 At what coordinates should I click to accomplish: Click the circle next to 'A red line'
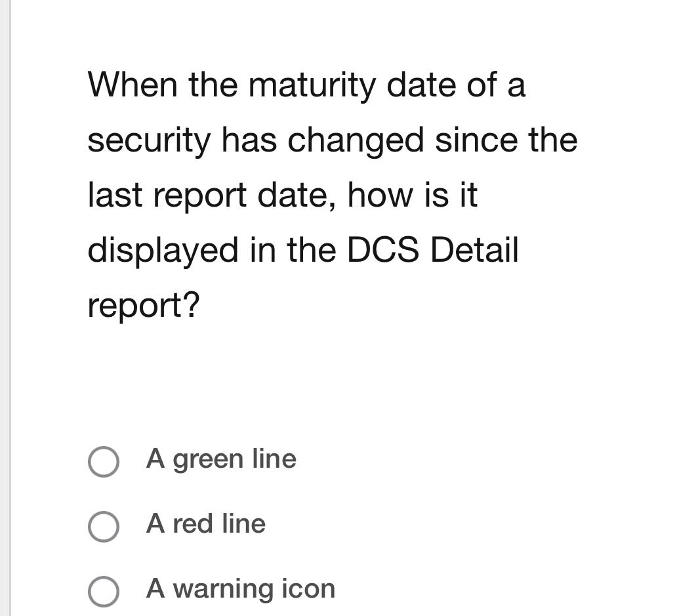click(104, 527)
